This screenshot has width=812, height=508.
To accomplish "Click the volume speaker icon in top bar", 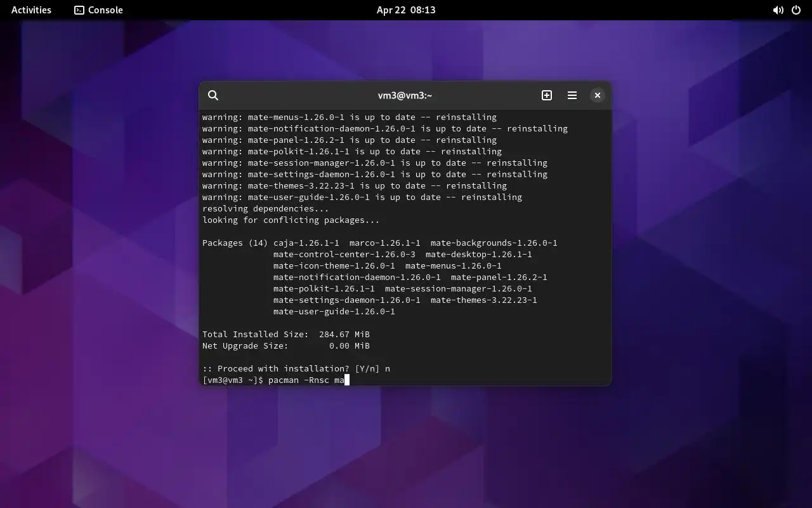I will (778, 10).
